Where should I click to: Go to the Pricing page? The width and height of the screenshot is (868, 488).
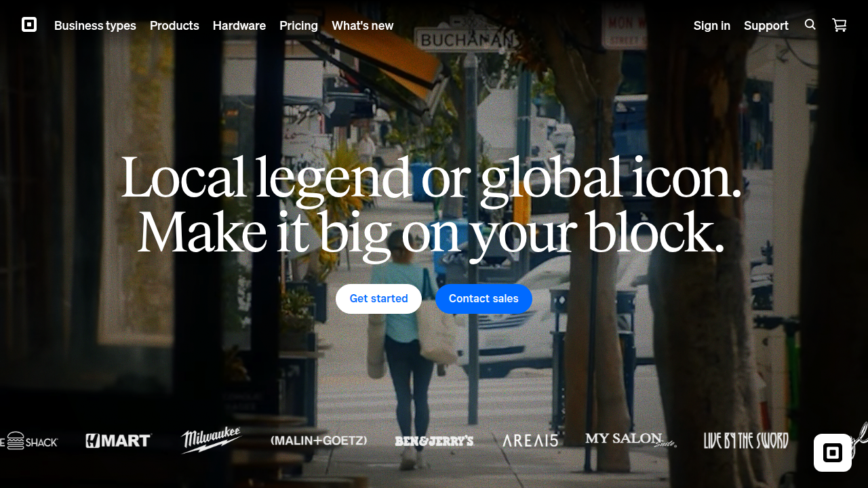298,26
